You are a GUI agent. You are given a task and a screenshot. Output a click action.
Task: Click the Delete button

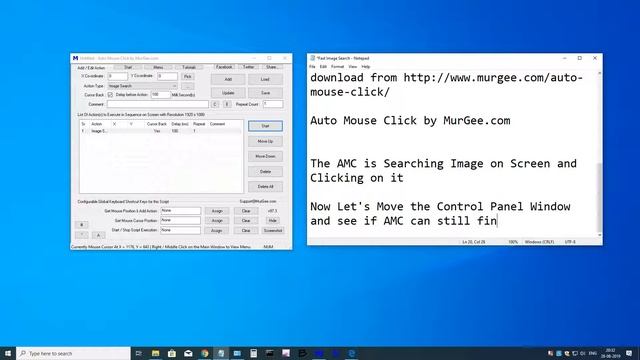pos(265,172)
